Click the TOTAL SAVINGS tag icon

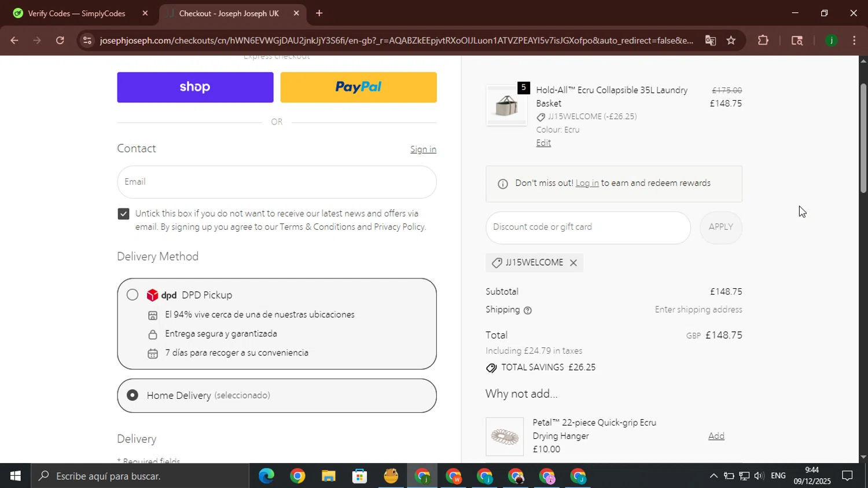(x=491, y=368)
